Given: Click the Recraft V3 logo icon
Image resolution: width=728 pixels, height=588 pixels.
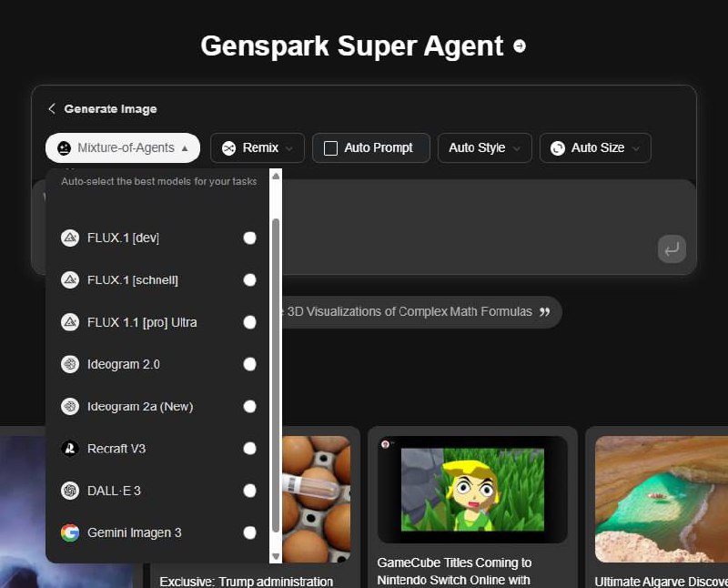Looking at the screenshot, I should (70, 449).
